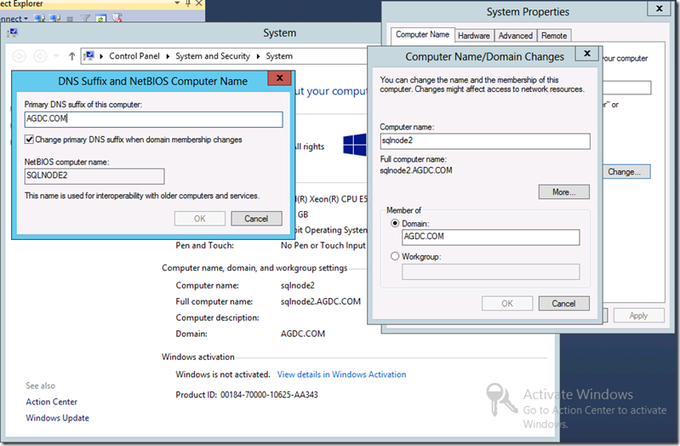Viewport: 680px width, 446px height.
Task: Click System in the breadcrumb
Action: point(279,56)
